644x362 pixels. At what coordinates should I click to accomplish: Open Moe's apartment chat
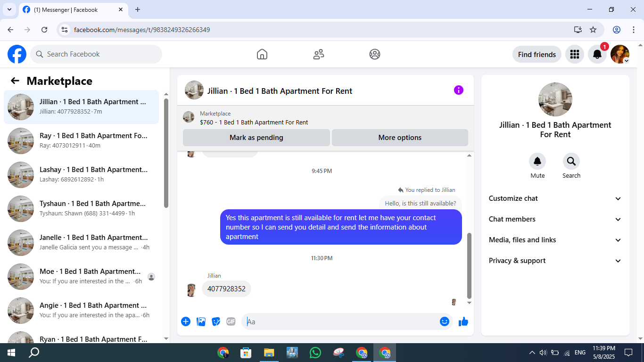point(82,277)
